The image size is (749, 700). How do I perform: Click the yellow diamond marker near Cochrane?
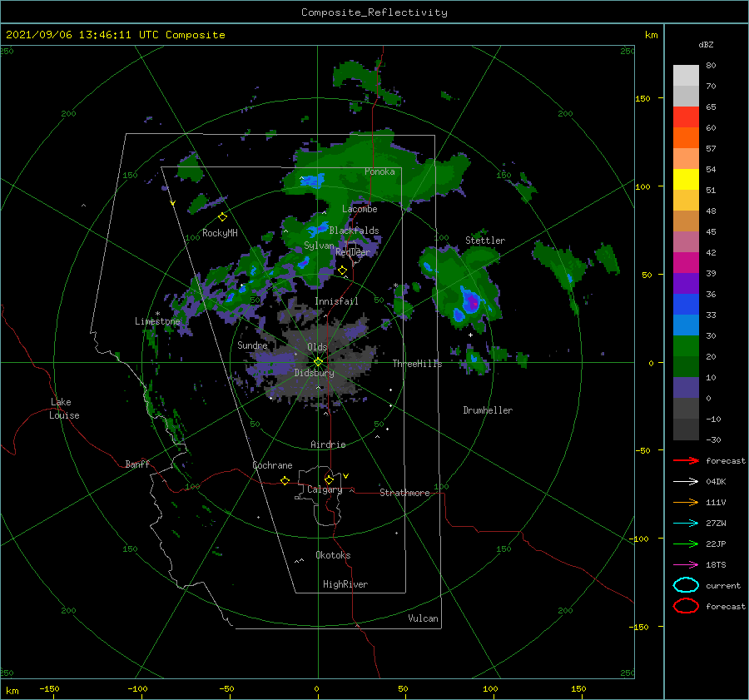click(285, 480)
